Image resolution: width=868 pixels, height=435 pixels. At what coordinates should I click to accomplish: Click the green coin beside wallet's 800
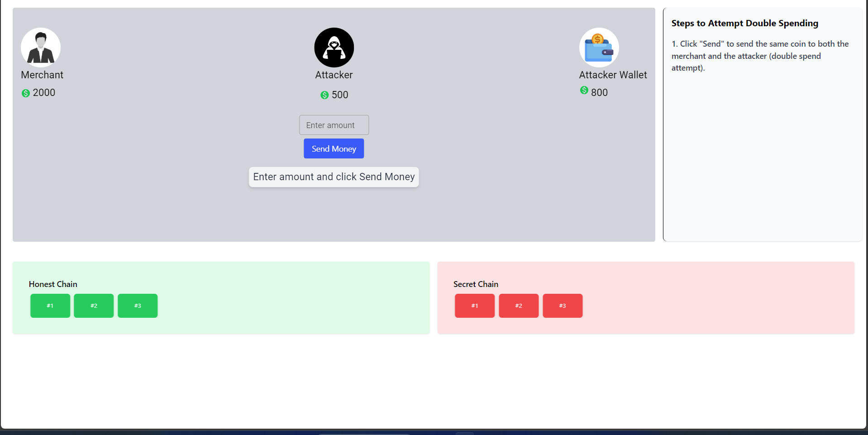[x=584, y=91]
